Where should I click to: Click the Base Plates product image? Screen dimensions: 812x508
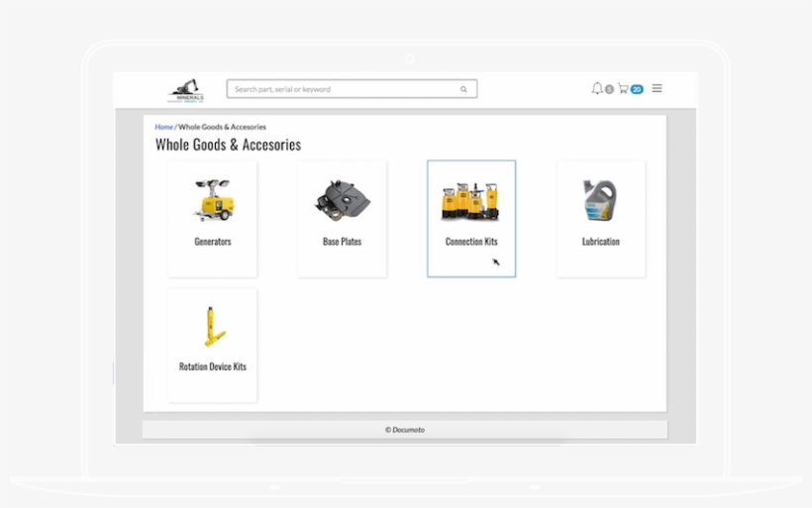(342, 200)
